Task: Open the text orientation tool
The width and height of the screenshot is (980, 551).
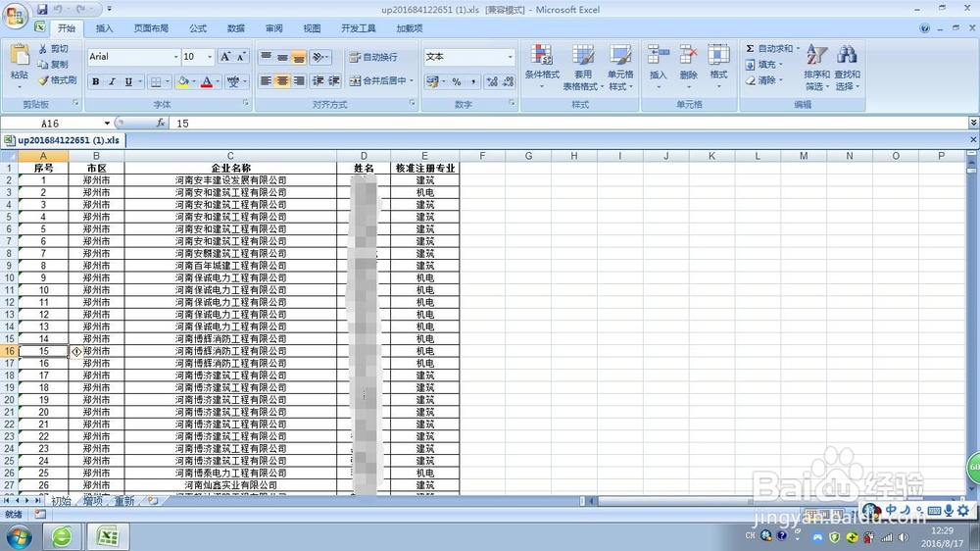Action: (320, 57)
